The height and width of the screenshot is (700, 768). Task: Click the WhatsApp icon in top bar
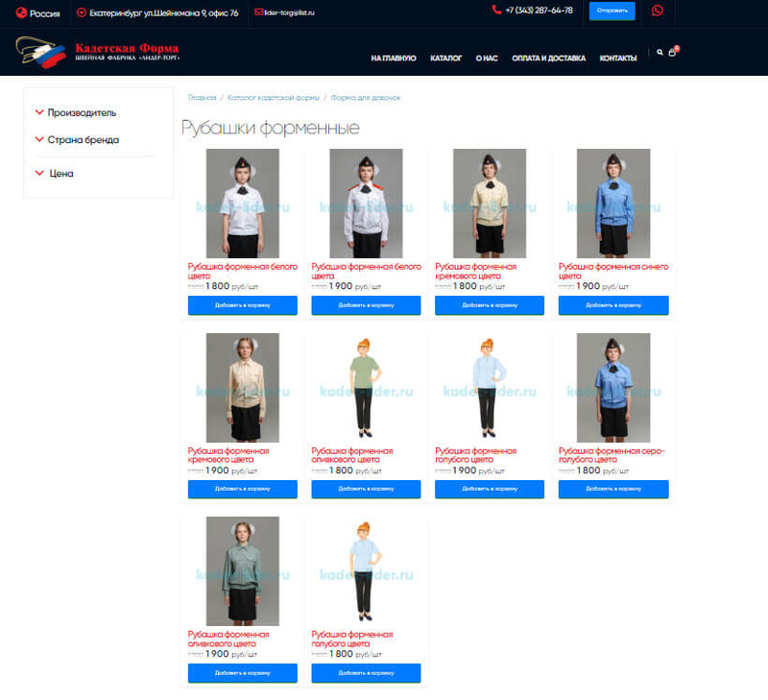point(658,11)
